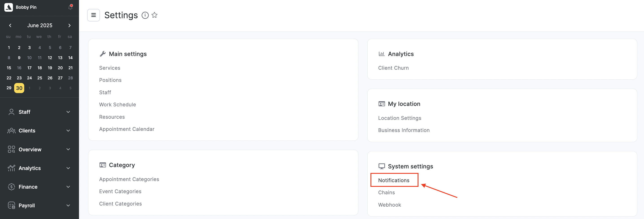Click the Clients group icon in sidebar
This screenshot has height=219, width=644.
[x=11, y=131]
